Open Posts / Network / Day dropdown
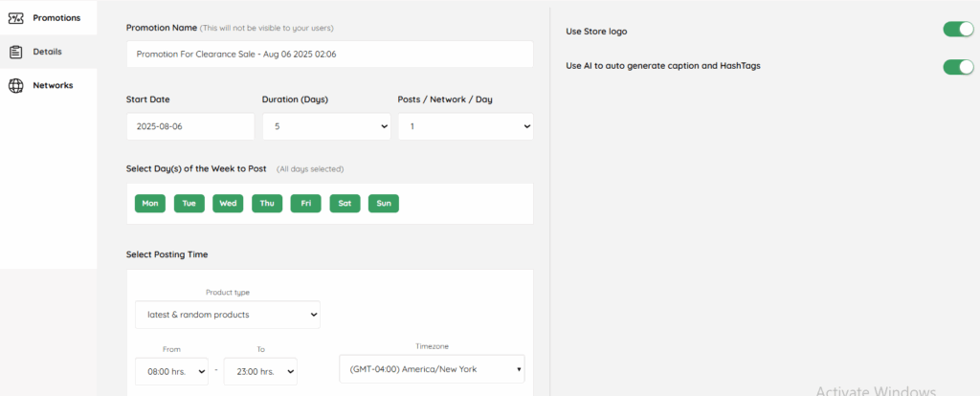Screen dimensions: 980x396 465,126
